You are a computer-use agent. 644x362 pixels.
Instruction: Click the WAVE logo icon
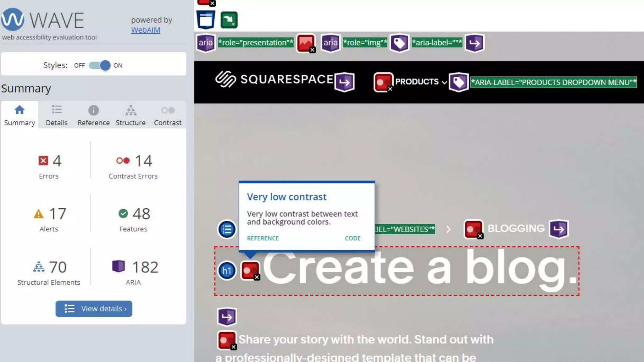13,19
